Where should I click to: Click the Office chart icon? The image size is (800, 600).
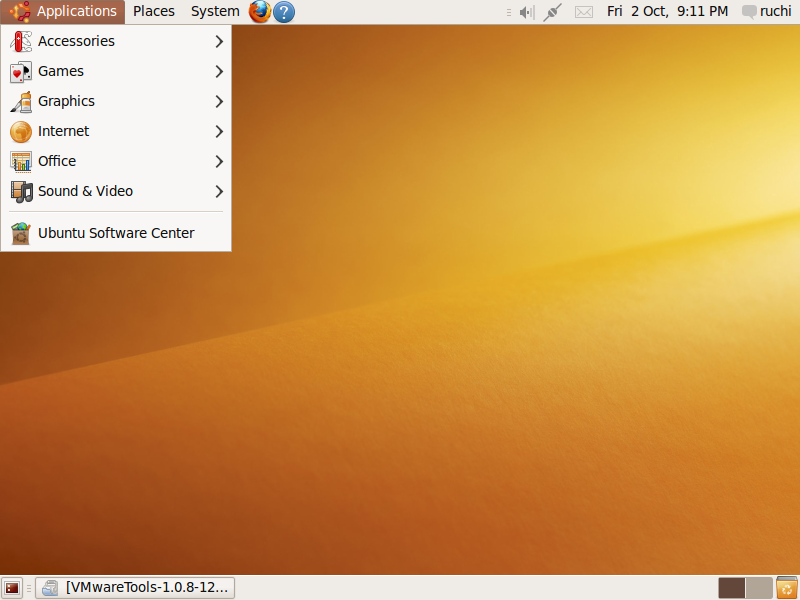(21, 162)
